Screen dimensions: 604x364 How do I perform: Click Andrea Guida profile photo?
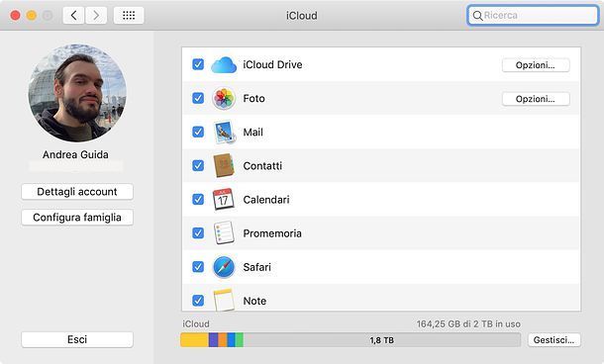(x=77, y=93)
